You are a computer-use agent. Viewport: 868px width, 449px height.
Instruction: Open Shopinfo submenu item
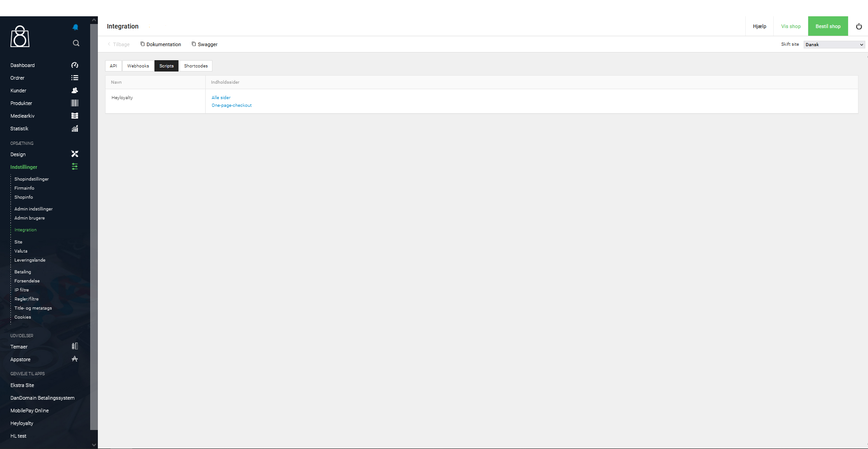tap(24, 197)
